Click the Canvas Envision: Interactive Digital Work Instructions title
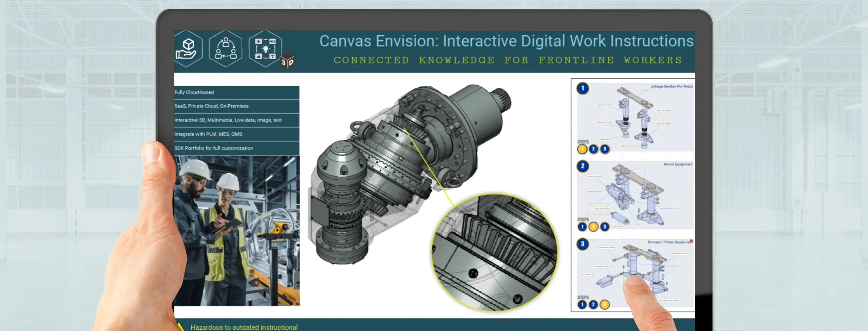Screen dimensions: 868x331 (506, 41)
